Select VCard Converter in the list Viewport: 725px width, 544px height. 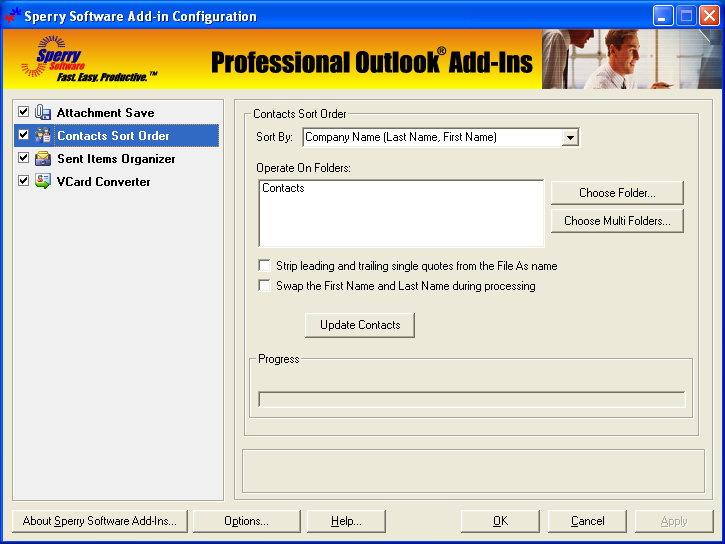click(x=104, y=182)
